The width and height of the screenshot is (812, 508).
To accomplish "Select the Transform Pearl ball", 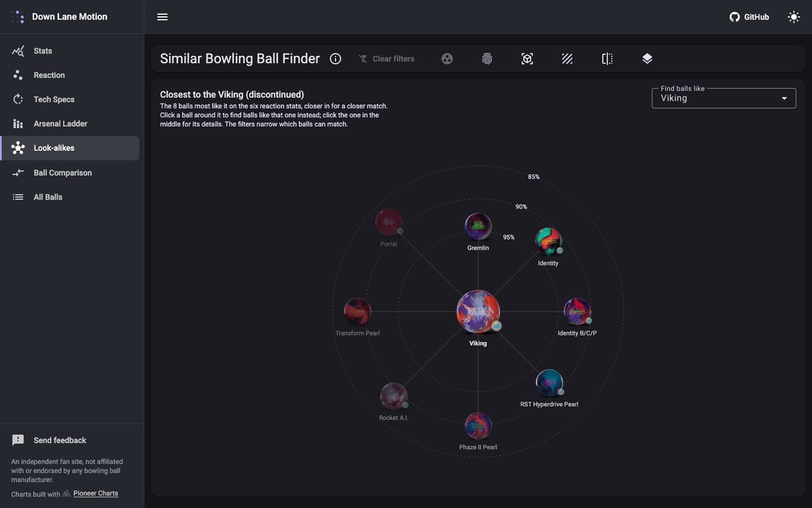I will [x=357, y=312].
